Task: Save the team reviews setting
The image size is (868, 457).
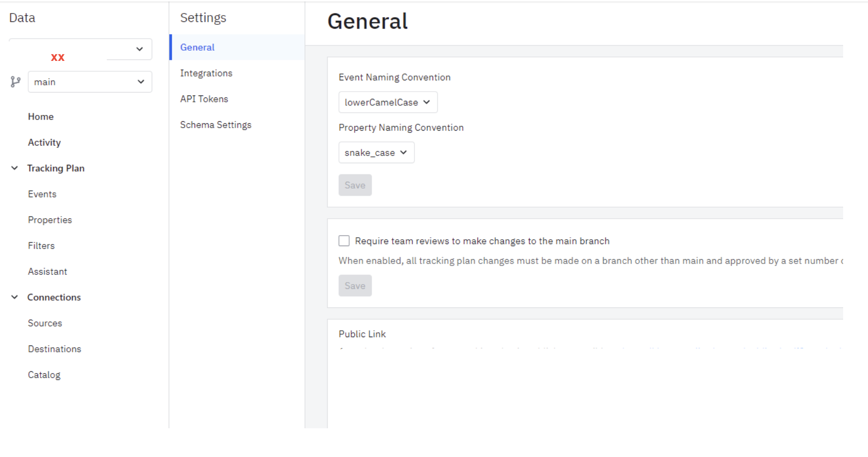Action: (x=355, y=286)
